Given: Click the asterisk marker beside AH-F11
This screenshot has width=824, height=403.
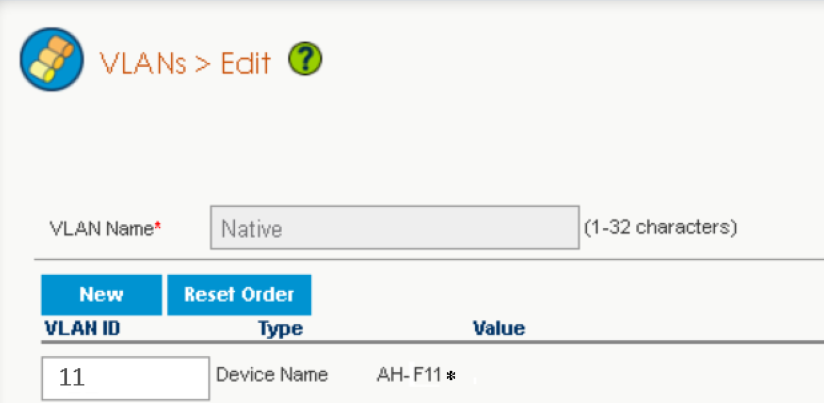Looking at the screenshot, I should 451,377.
